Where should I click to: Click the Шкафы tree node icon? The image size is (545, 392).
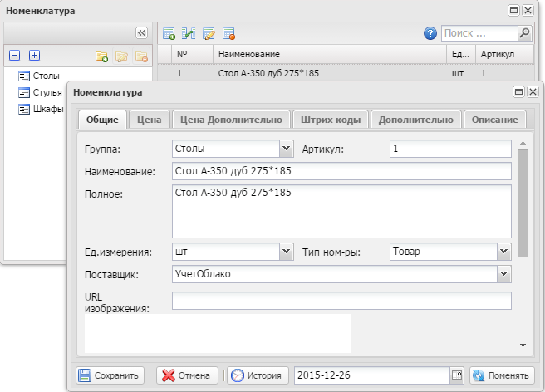point(24,110)
